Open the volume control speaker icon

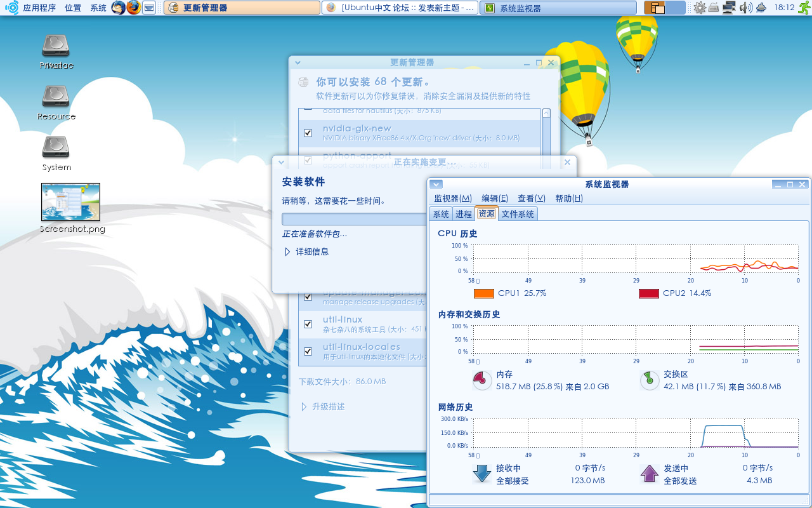coord(745,8)
